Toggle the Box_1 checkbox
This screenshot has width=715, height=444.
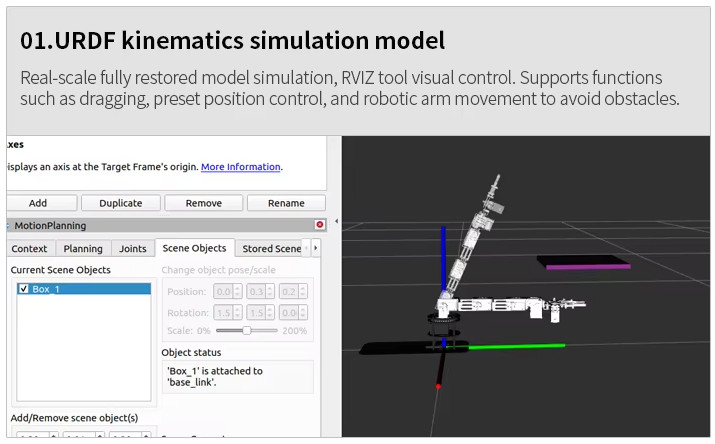pos(23,289)
